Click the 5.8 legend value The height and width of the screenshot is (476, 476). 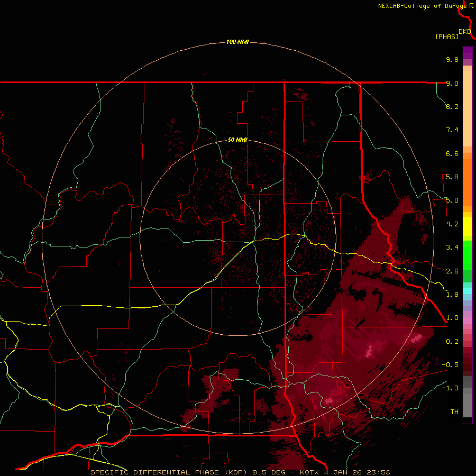452,177
